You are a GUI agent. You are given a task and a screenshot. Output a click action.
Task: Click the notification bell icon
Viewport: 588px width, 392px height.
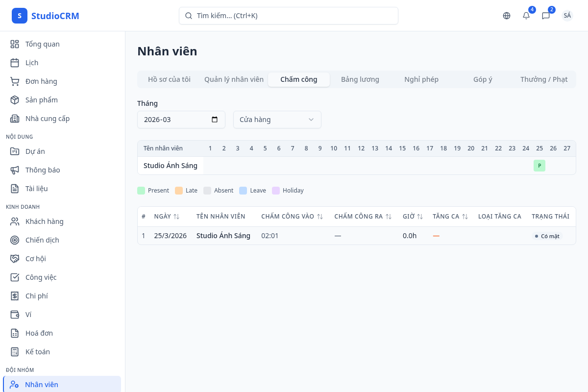coord(526,16)
